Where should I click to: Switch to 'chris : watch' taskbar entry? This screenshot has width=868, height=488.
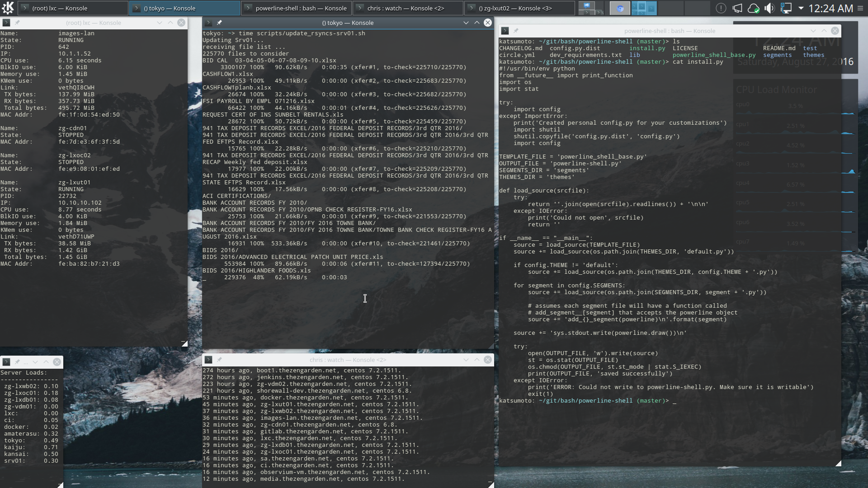pyautogui.click(x=408, y=8)
